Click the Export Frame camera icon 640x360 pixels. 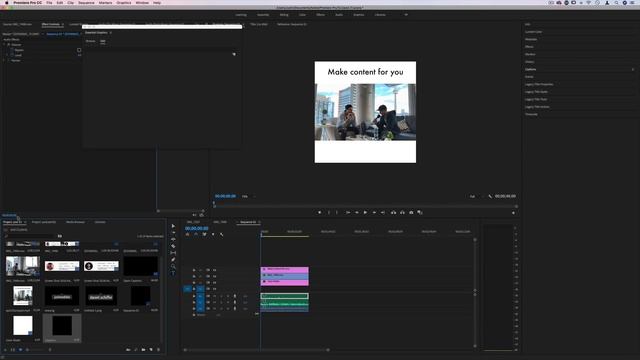click(x=411, y=213)
